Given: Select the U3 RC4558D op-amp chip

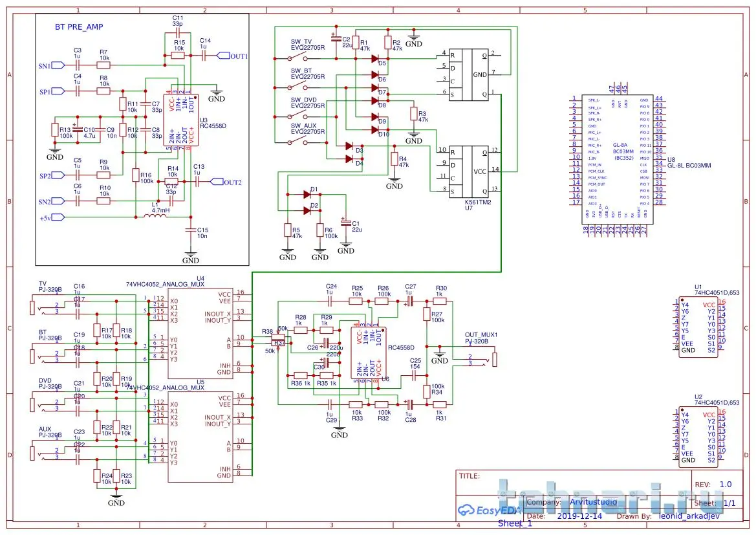Looking at the screenshot, I should 181,120.
